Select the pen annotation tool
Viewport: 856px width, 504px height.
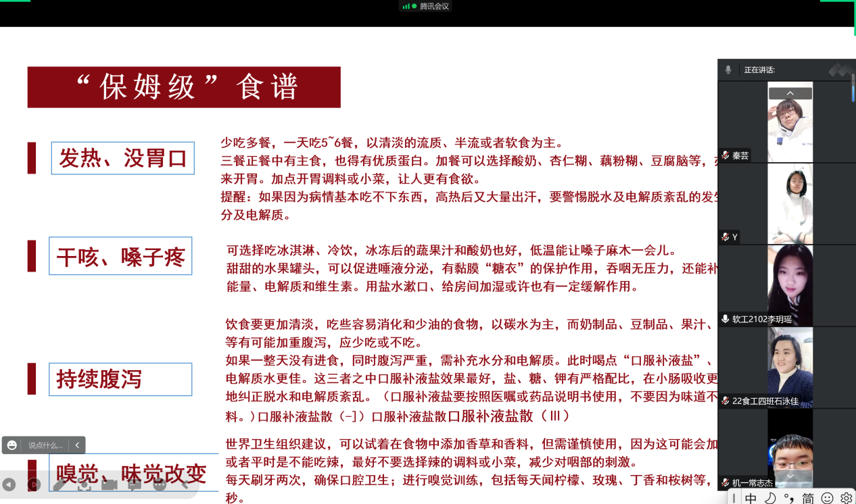coord(60,484)
